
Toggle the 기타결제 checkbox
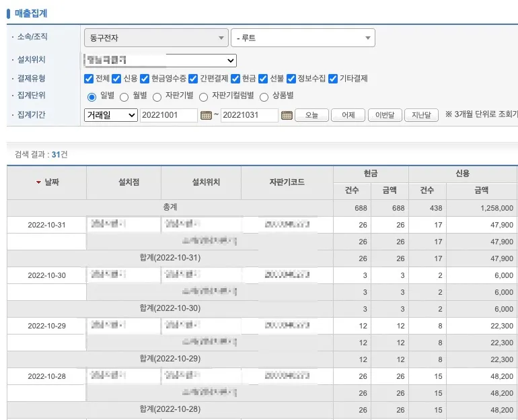click(333, 79)
